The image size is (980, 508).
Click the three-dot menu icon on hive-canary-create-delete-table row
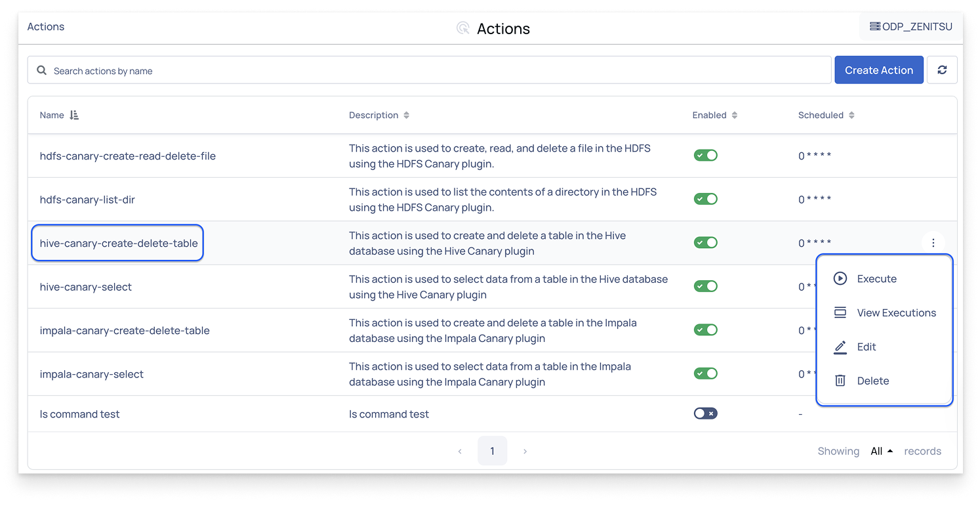pos(933,243)
